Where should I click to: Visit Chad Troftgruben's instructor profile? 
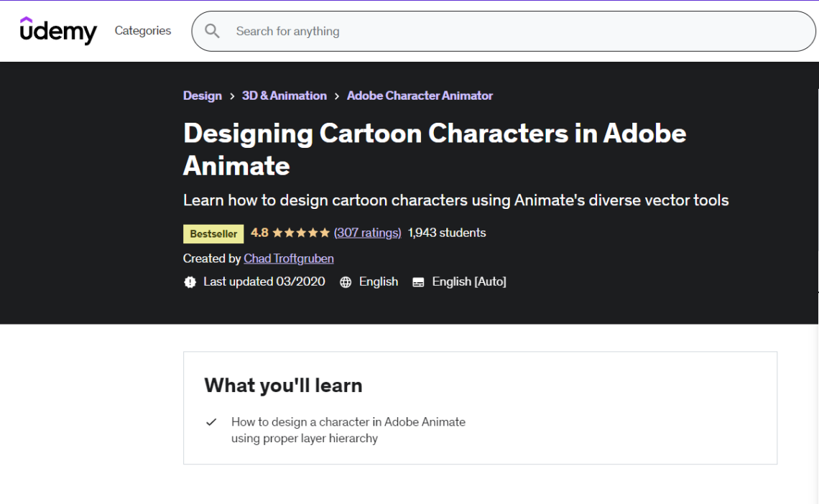289,258
